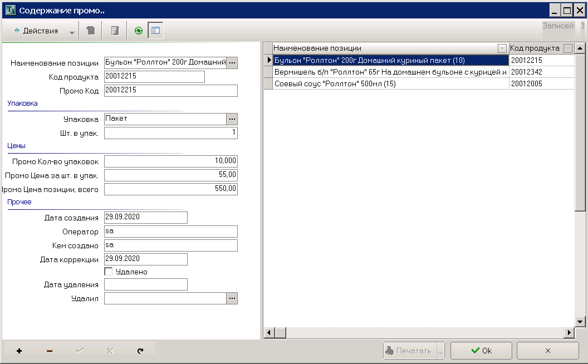Viewport: 588px width, 364px height.
Task: Click product code cell 20012215 in grid
Action: point(541,60)
